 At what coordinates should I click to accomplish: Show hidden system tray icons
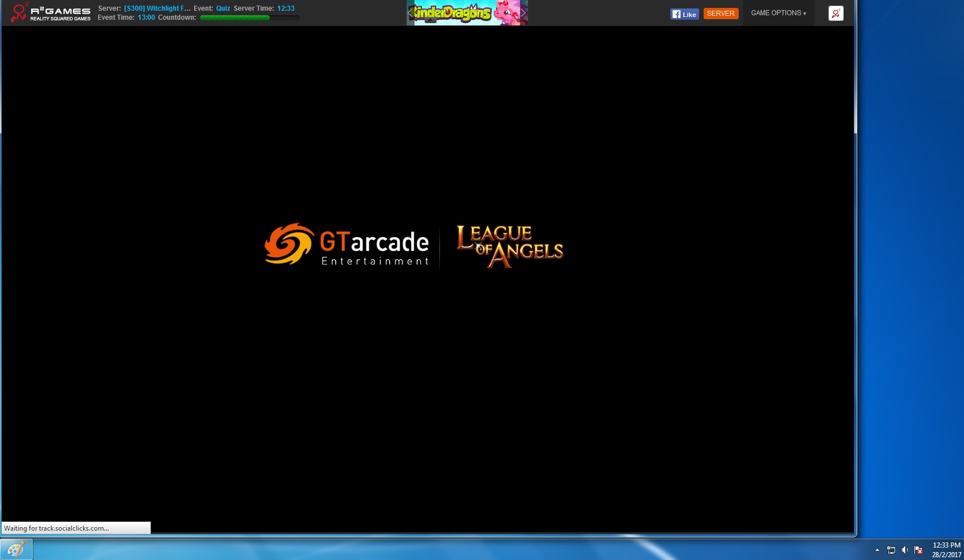coord(877,550)
